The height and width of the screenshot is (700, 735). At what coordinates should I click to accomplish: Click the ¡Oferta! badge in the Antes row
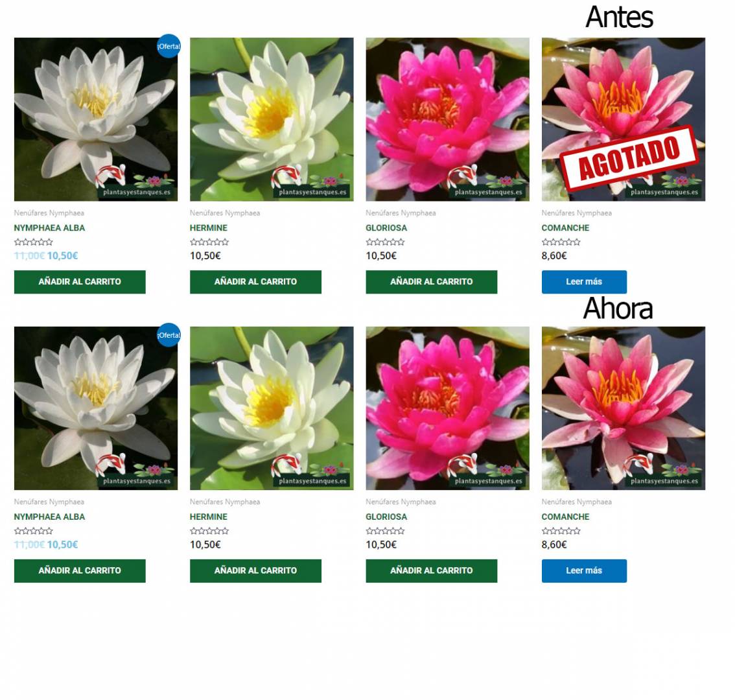tap(169, 46)
